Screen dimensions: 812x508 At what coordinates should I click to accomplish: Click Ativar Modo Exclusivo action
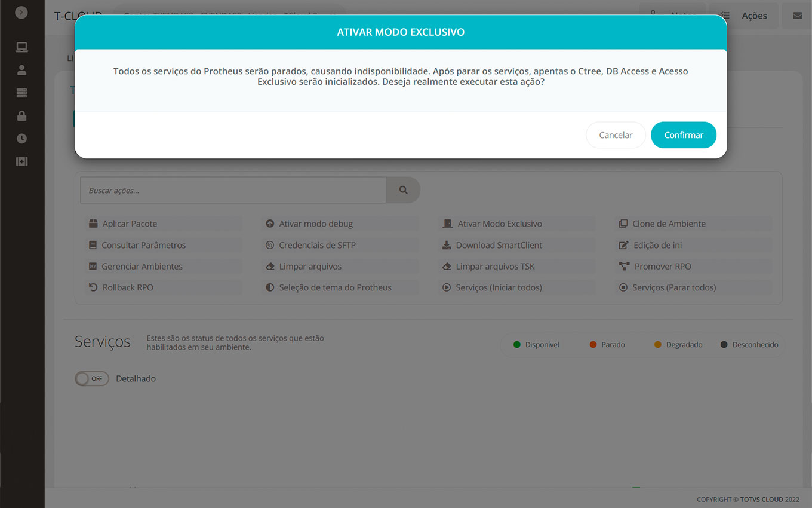tap(517, 224)
